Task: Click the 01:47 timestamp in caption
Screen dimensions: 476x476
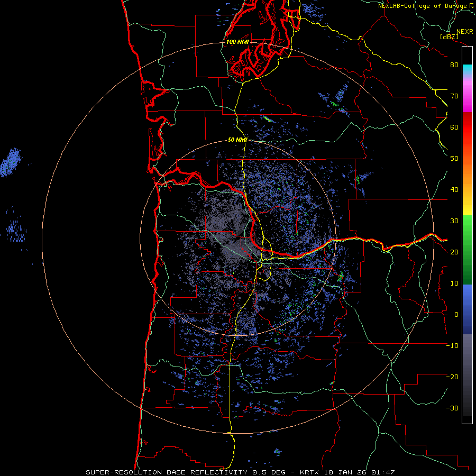Action: 382,472
